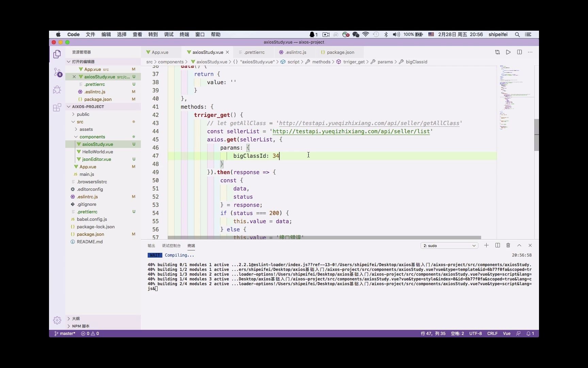The width and height of the screenshot is (588, 368).
Task: Open macOS Spotlight search icon
Action: click(x=517, y=34)
